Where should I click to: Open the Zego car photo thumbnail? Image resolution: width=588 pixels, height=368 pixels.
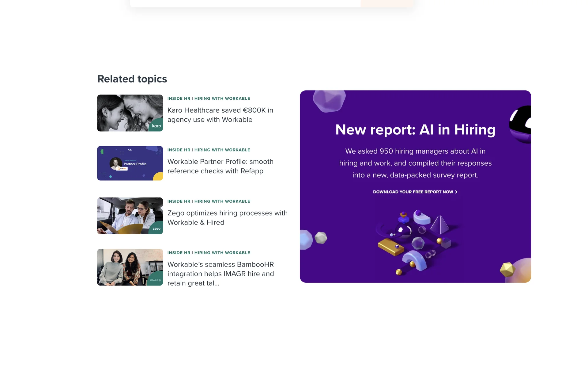click(x=130, y=216)
